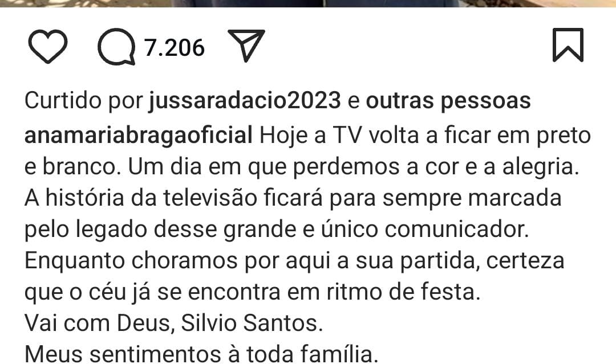616x364 pixels.
Task: Click the 'Curtido por' likes label
Action: click(x=84, y=101)
